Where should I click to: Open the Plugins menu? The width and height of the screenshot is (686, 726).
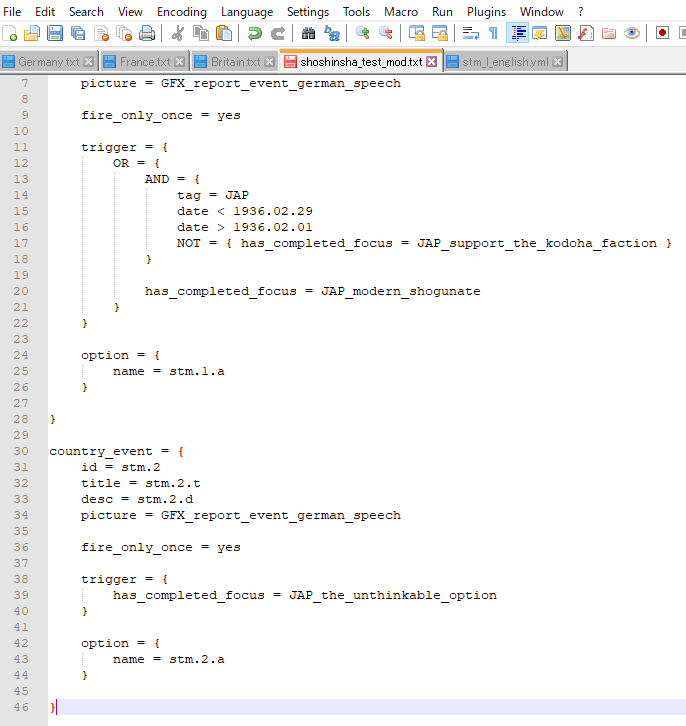(486, 12)
